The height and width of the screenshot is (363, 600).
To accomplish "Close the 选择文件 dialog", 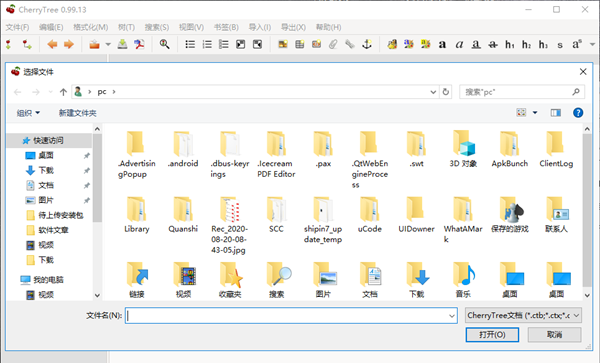I will click(583, 72).
